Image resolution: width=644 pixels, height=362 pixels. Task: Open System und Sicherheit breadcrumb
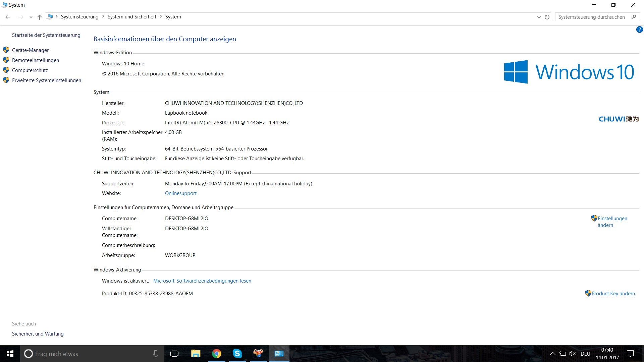[132, 17]
